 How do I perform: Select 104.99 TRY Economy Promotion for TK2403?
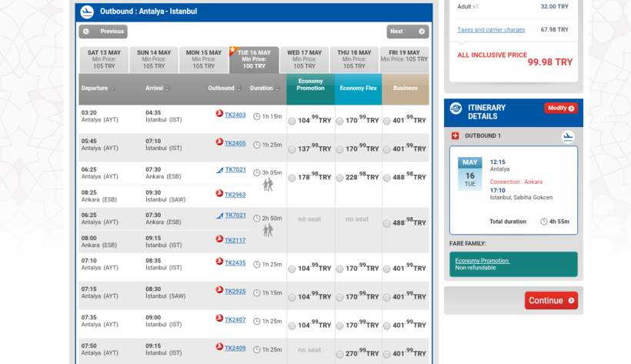[x=292, y=121]
